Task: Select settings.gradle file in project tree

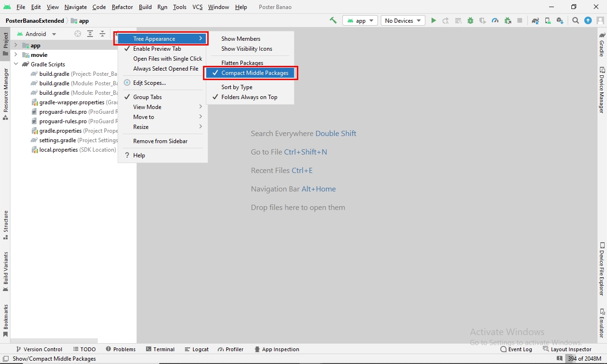Action: coord(57,140)
